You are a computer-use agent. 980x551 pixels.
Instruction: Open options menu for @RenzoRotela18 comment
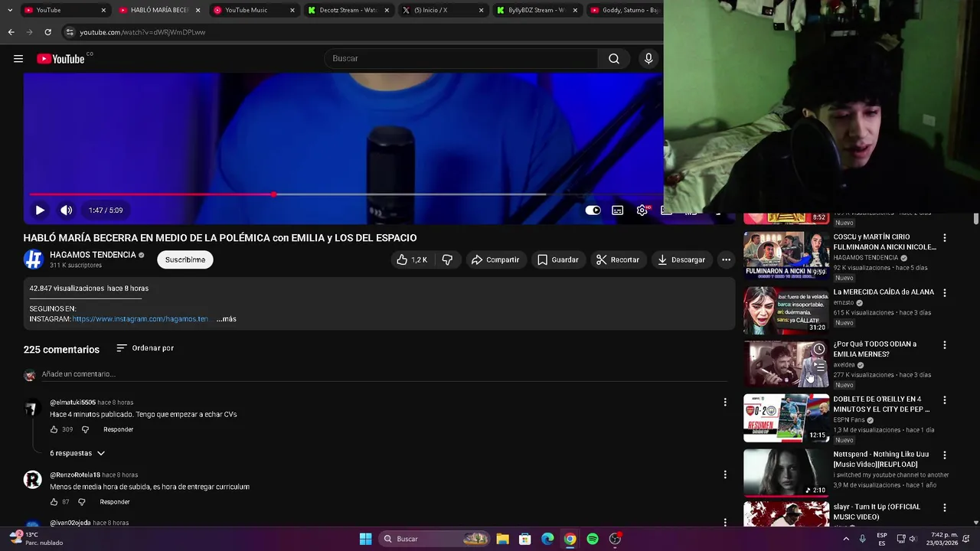click(725, 474)
